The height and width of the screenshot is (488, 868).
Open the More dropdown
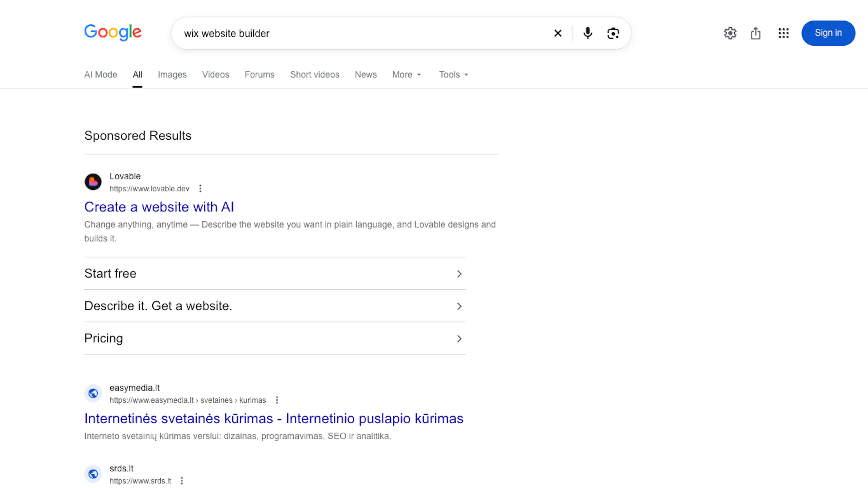(x=407, y=75)
